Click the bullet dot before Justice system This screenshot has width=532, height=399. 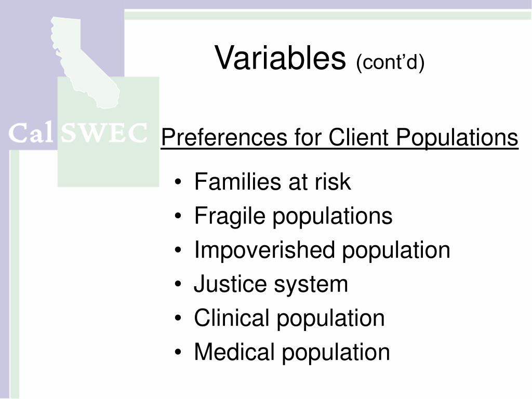point(178,284)
